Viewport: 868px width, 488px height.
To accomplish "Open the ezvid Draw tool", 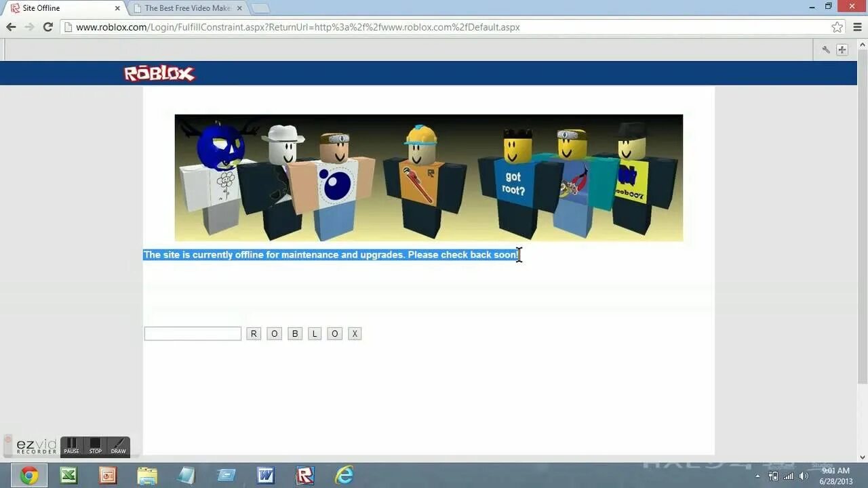I will click(118, 446).
